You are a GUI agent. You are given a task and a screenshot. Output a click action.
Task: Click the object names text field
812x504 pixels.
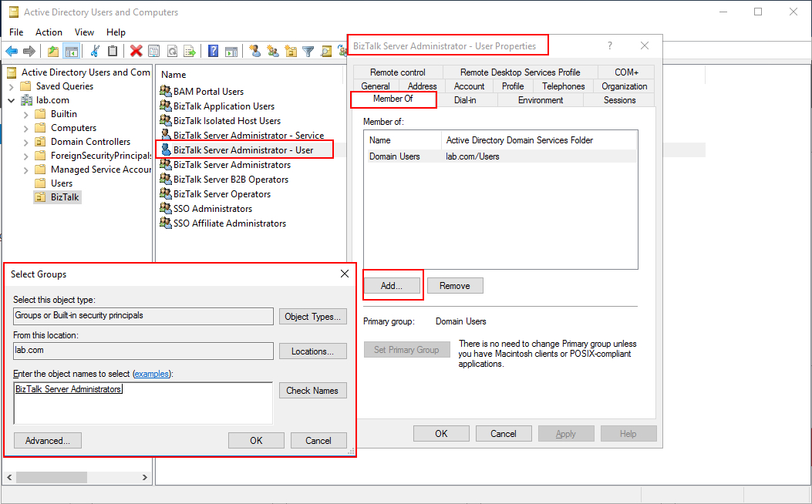(143, 403)
